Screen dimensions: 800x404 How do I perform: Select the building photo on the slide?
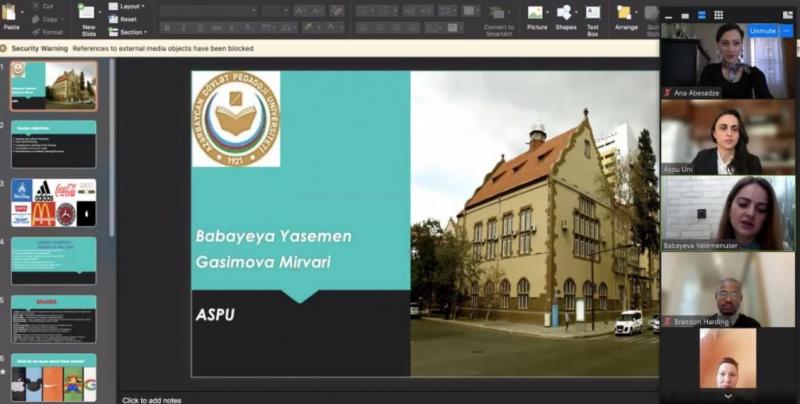tap(535, 223)
